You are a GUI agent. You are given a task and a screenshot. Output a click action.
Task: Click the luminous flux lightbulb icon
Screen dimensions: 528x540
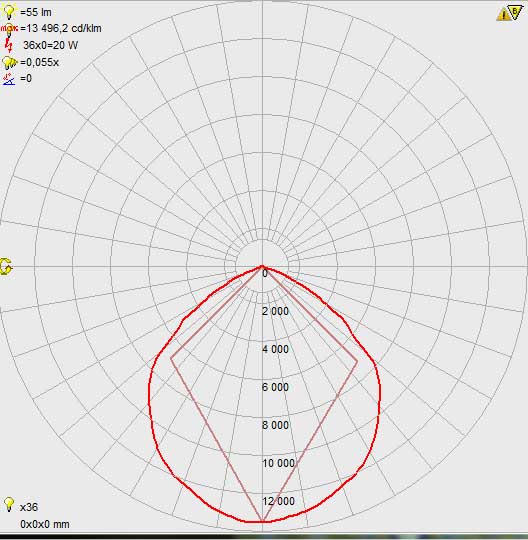tap(9, 11)
